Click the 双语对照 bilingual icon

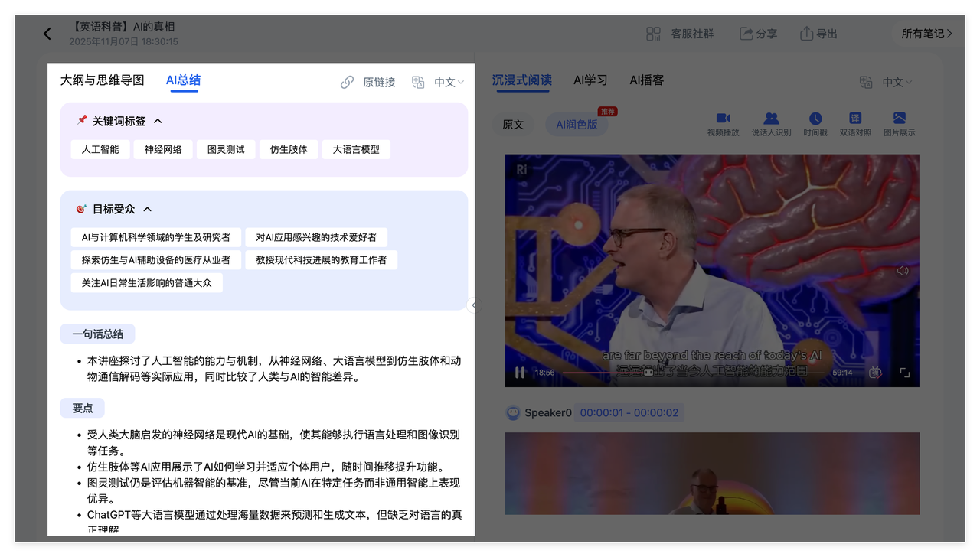pos(855,119)
